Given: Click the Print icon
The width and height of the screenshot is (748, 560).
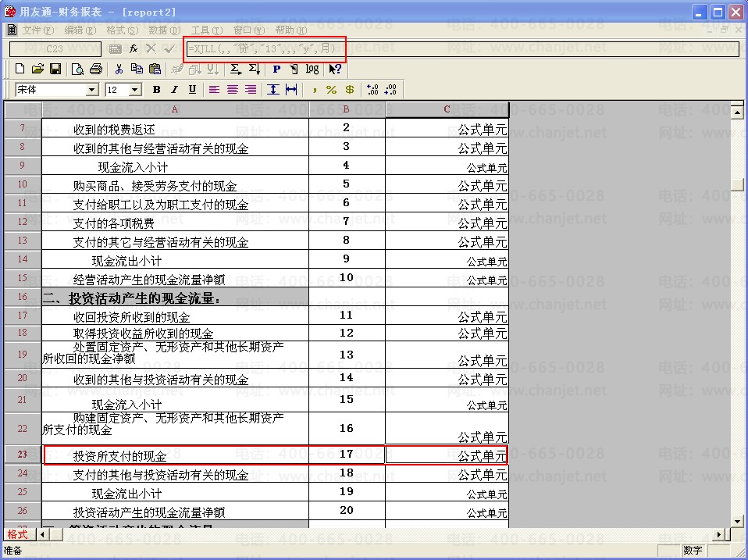Looking at the screenshot, I should [x=96, y=70].
